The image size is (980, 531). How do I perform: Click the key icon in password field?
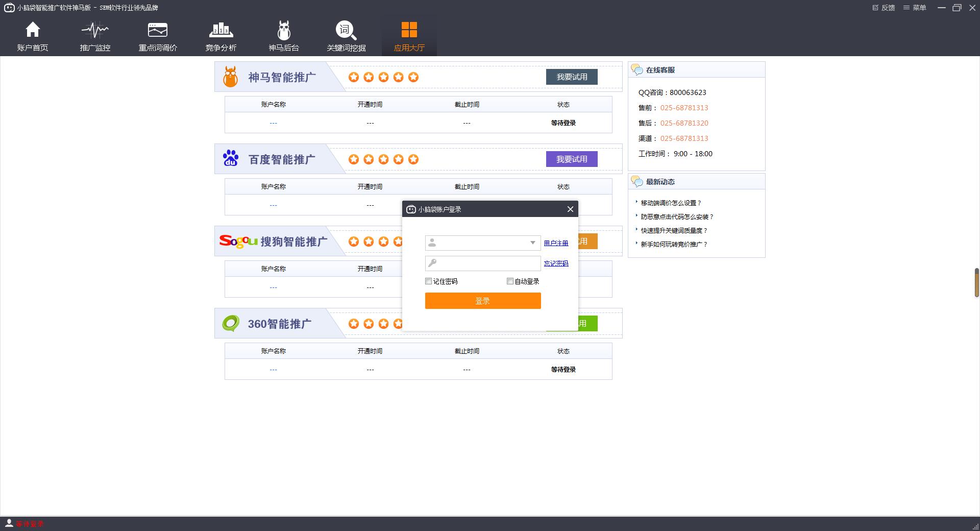tap(432, 263)
